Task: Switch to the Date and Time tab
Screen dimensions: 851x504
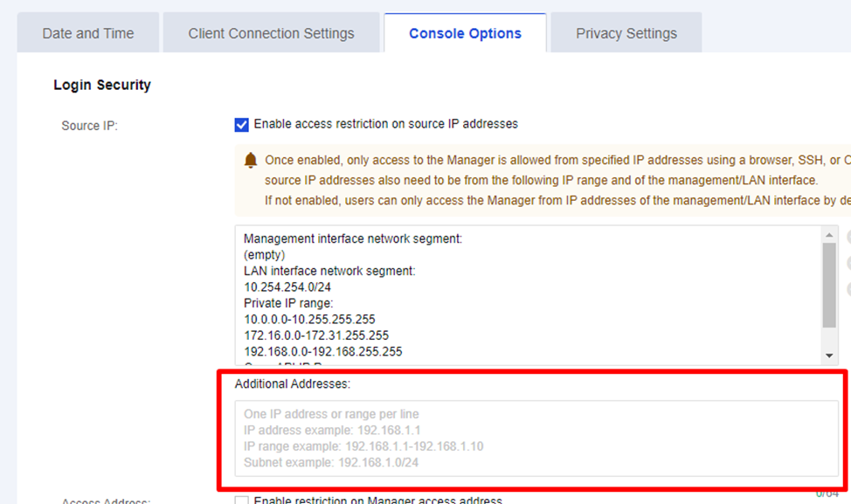Action: click(x=88, y=33)
